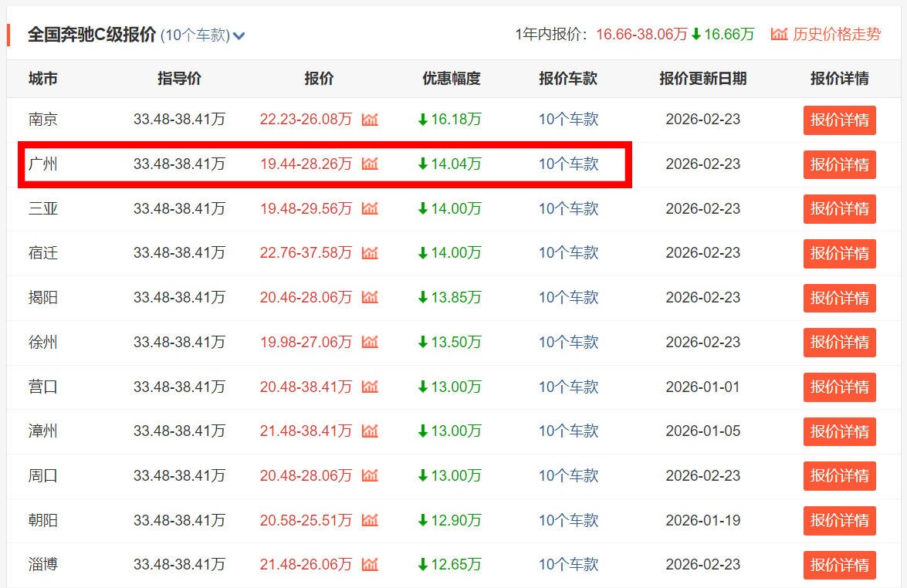Open 10个车款 link in 揭阳 row

coord(569,298)
